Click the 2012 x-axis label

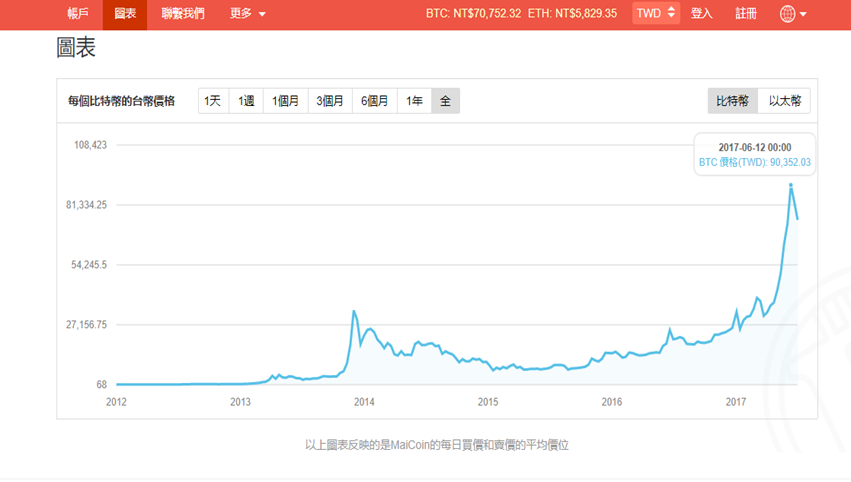tap(116, 402)
